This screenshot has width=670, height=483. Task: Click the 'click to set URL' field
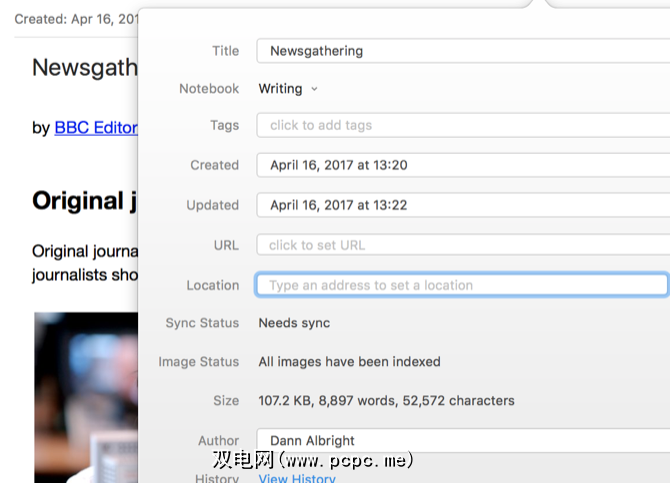pyautogui.click(x=461, y=245)
